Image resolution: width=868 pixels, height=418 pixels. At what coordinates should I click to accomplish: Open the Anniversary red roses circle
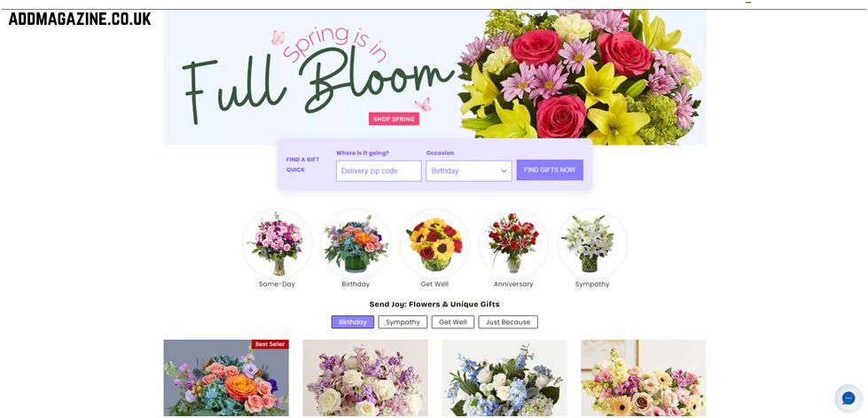pos(513,243)
